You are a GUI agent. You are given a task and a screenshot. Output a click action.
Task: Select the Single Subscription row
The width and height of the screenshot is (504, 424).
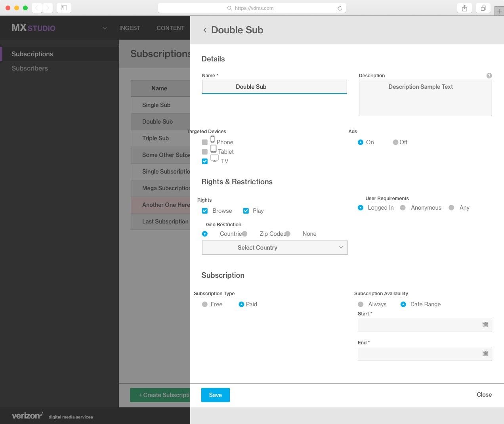point(160,172)
